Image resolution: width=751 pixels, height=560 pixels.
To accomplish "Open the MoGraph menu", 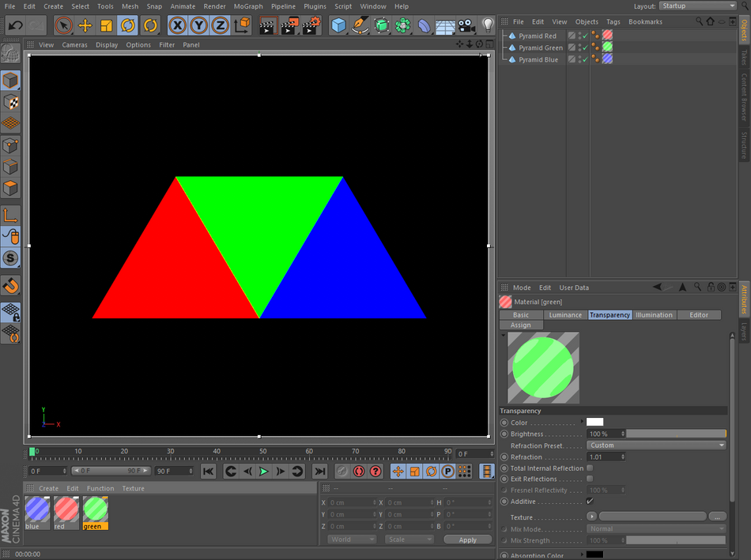I will (x=248, y=6).
